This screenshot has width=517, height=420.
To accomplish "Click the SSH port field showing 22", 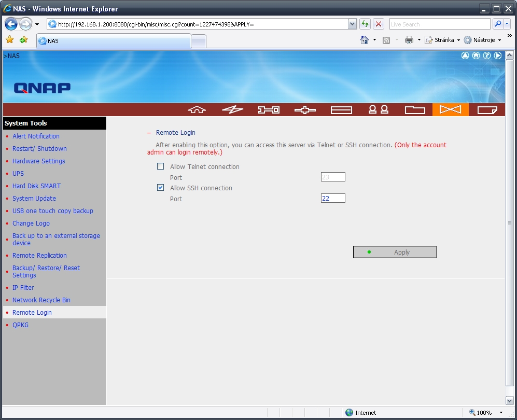I will pos(333,198).
